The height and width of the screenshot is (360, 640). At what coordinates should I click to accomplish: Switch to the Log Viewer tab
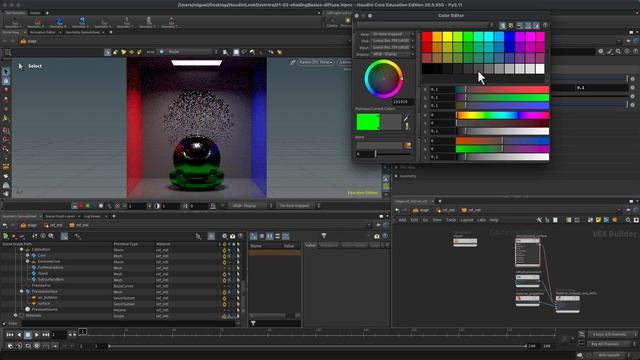point(92,216)
